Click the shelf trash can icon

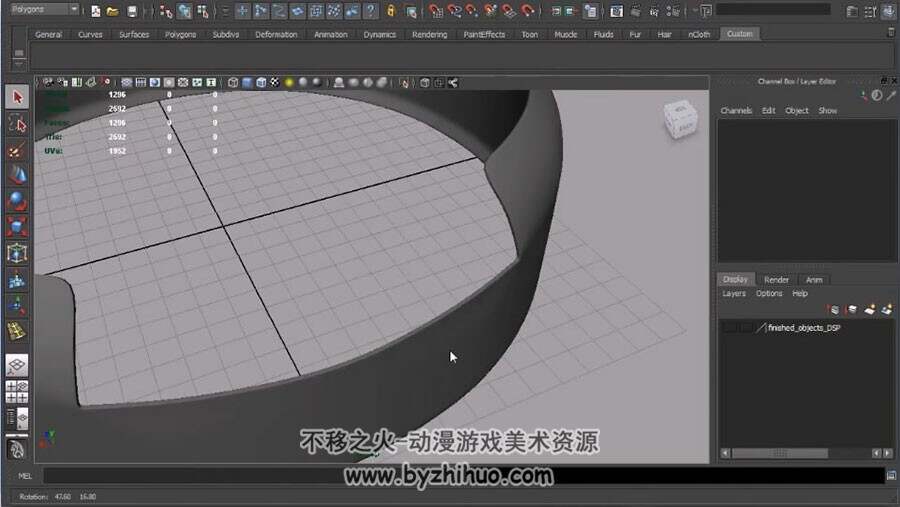pyautogui.click(x=891, y=33)
